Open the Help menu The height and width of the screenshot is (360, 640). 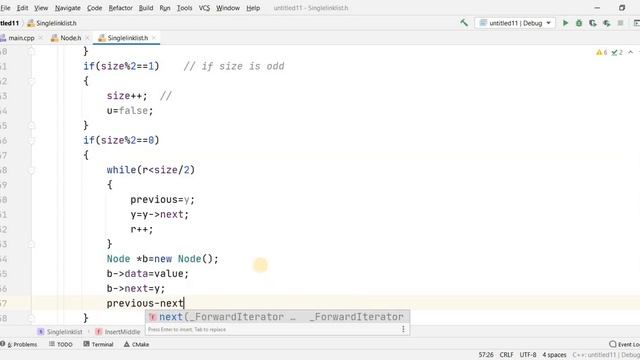click(253, 8)
